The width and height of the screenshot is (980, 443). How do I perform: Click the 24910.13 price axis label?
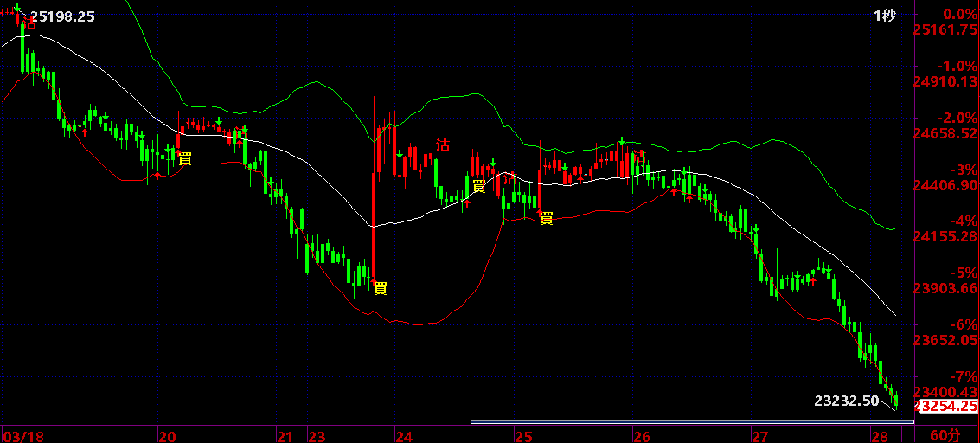pyautogui.click(x=945, y=82)
